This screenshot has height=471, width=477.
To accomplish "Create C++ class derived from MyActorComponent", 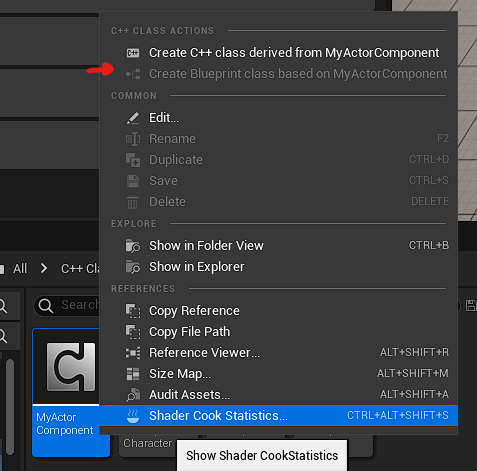I will (279, 53).
